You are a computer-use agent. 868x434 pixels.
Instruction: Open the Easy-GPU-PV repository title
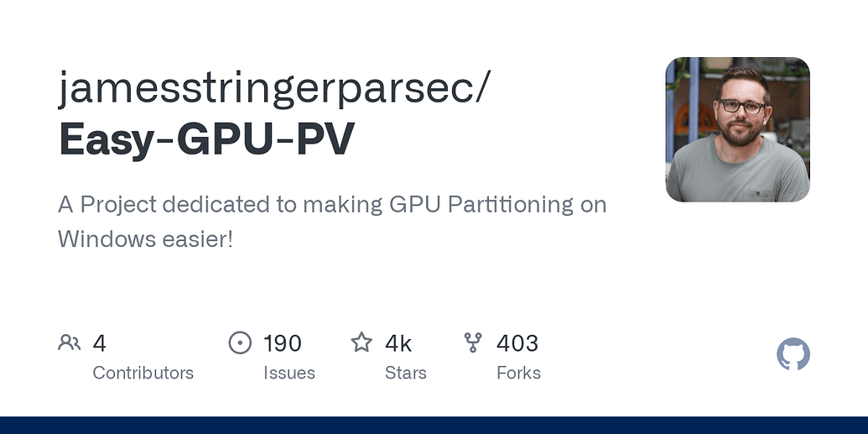[x=206, y=139]
